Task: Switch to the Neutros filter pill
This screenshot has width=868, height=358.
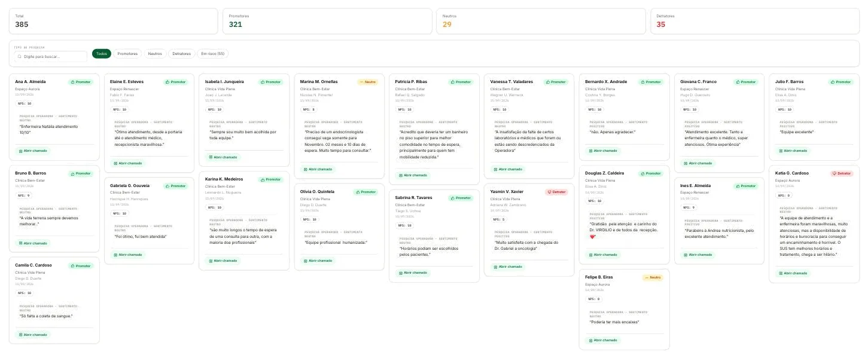Action: click(x=155, y=54)
